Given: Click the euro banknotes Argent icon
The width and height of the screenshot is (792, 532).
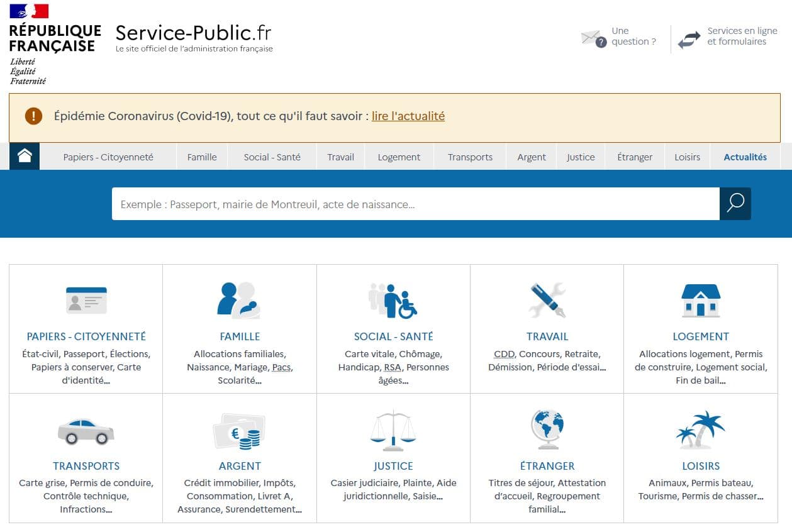Looking at the screenshot, I should (x=239, y=431).
